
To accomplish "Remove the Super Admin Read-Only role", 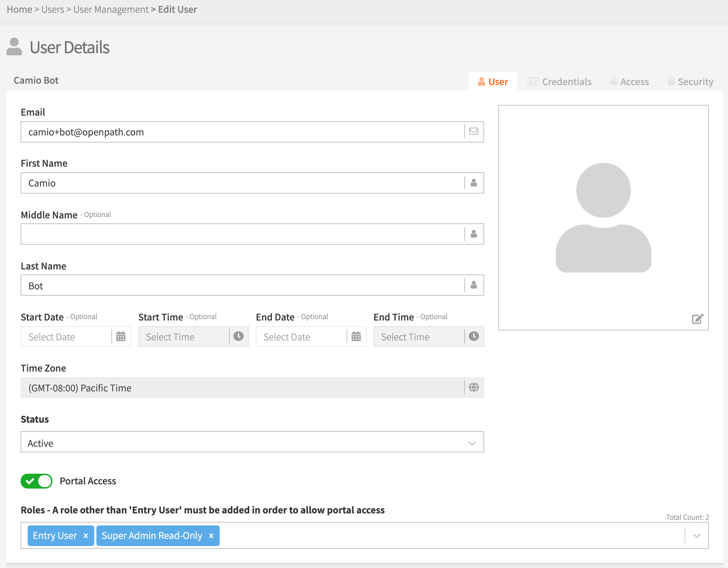I will [211, 536].
